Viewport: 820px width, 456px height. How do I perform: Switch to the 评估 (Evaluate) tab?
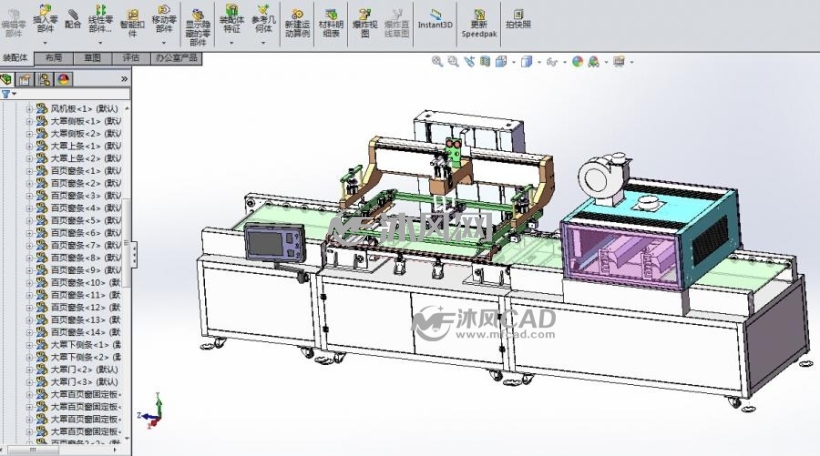coord(131,58)
